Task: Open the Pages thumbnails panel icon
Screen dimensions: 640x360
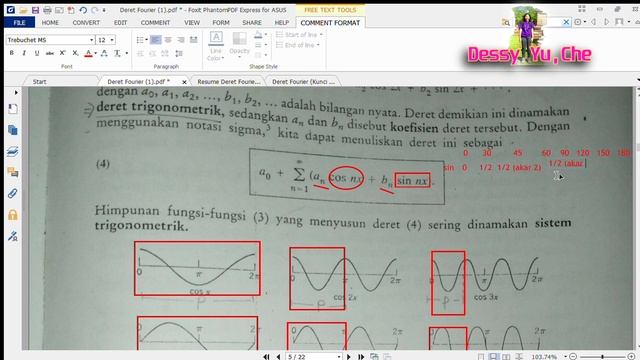Action: pos(13,130)
